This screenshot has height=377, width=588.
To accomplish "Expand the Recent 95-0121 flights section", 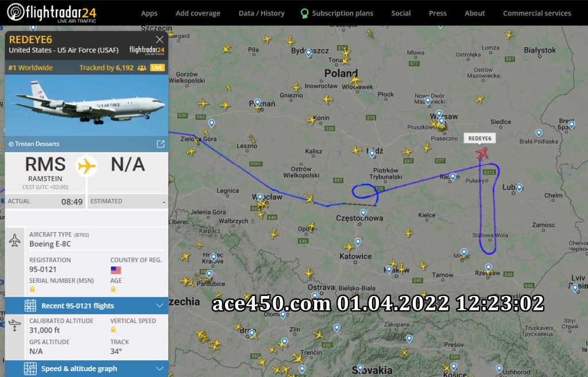I will pyautogui.click(x=87, y=306).
